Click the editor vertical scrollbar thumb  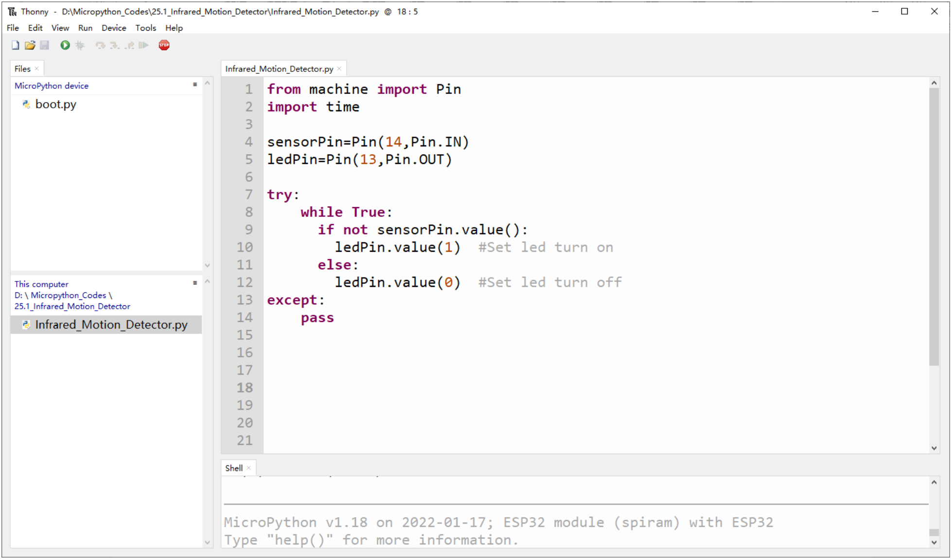pos(933,227)
